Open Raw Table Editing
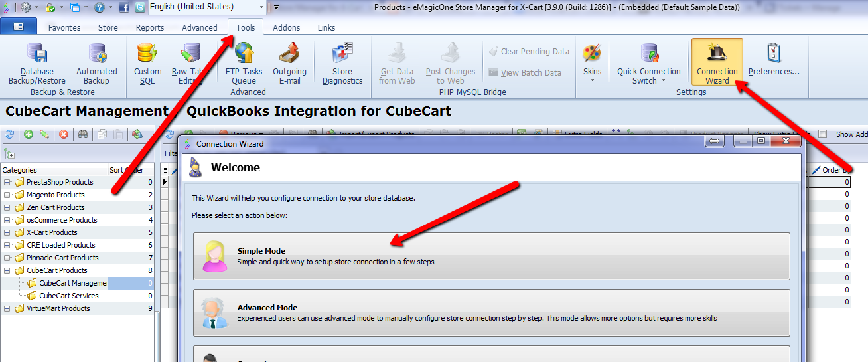Viewport: 868px width, 362px height. [x=190, y=64]
